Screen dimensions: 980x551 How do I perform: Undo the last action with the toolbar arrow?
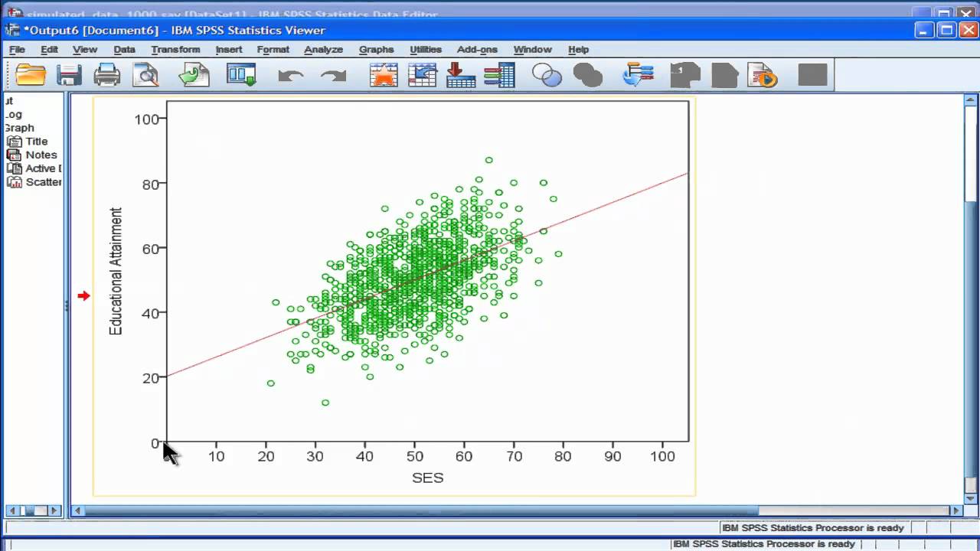290,75
